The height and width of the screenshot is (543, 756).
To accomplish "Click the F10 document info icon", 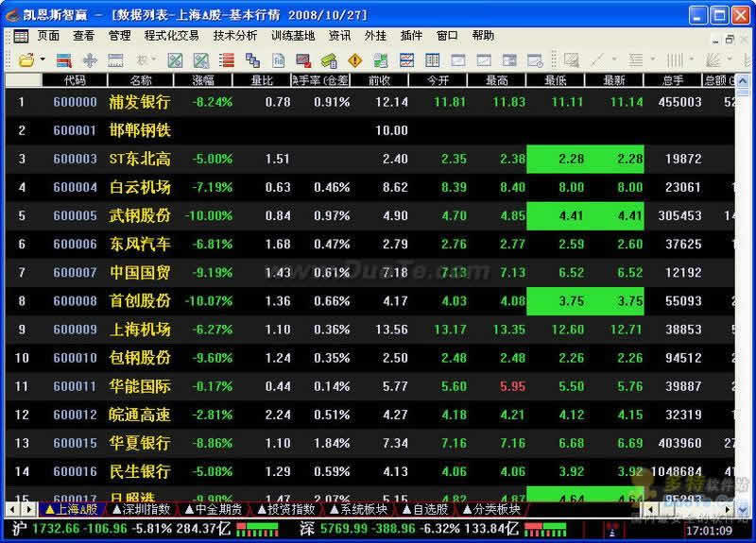I will click(x=278, y=60).
